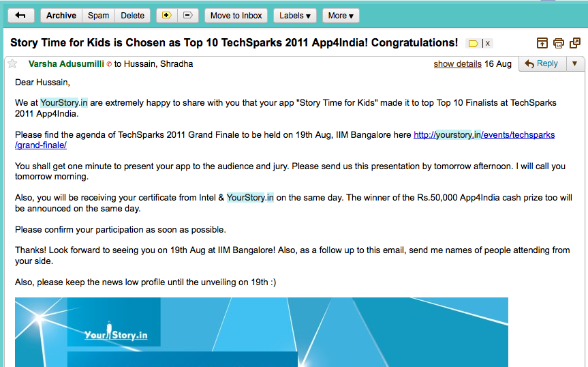Mark as important with plus marker
Image resolution: width=588 pixels, height=367 pixels.
click(167, 16)
